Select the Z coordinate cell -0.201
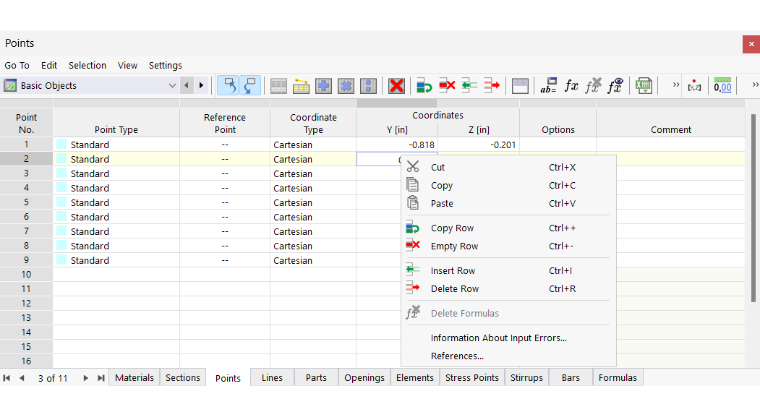The image size is (760, 416). click(478, 144)
